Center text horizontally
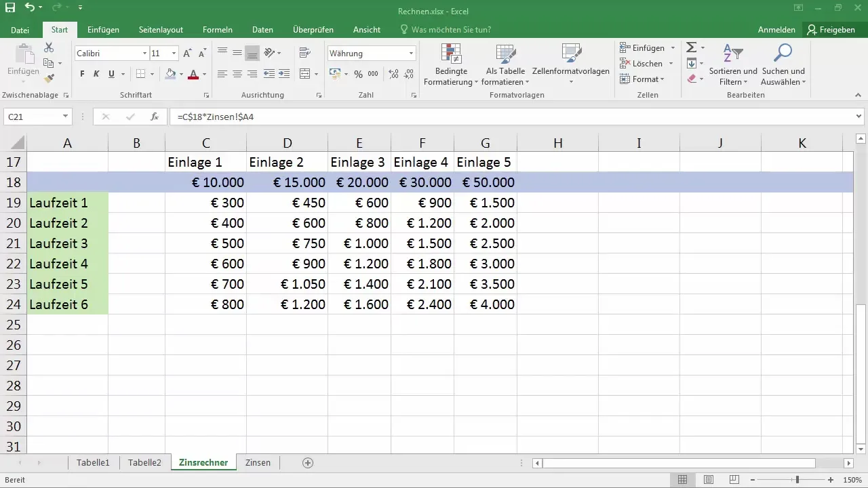Viewport: 868px width, 488px height. click(x=237, y=74)
